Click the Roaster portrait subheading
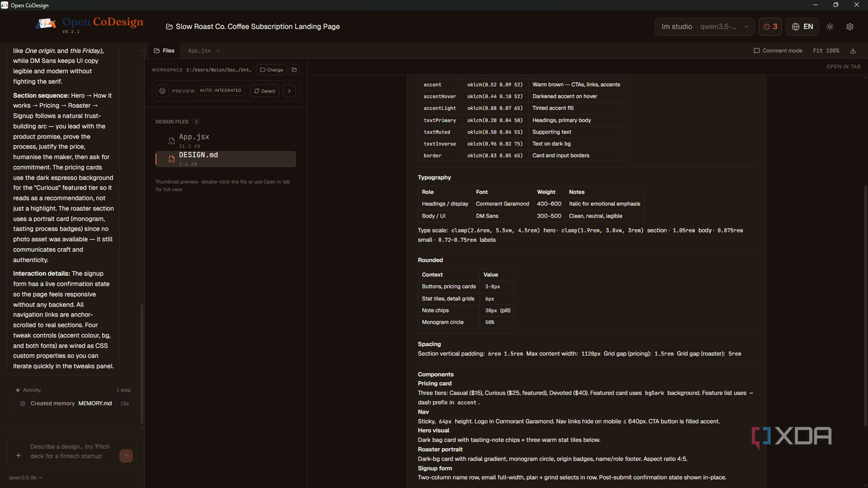 tap(440, 449)
